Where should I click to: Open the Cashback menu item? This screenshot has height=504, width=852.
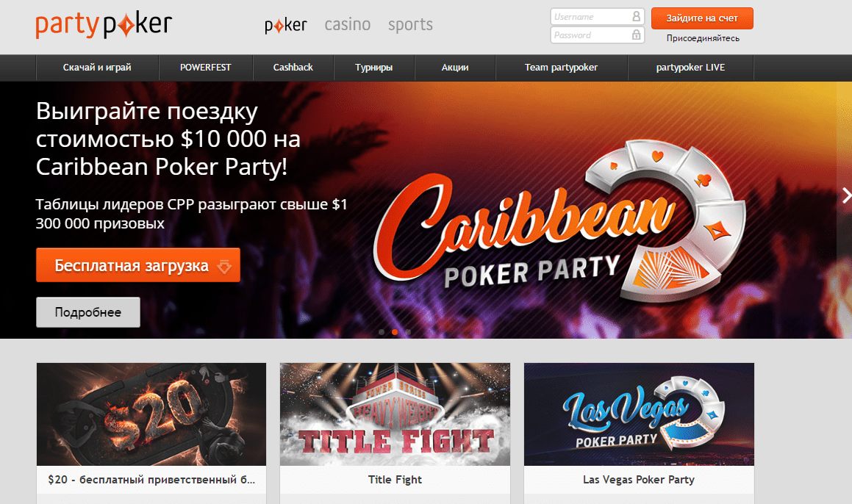pos(293,68)
